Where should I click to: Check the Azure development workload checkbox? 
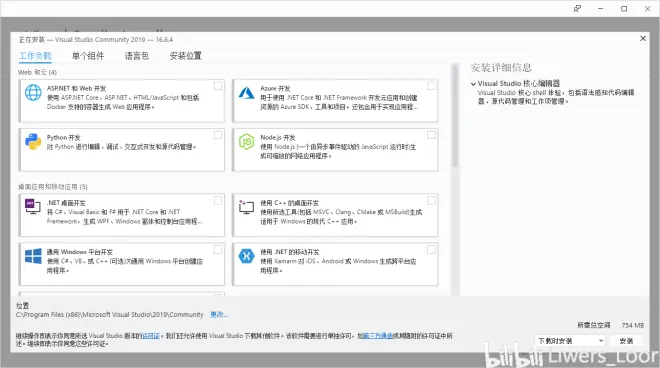(x=431, y=86)
